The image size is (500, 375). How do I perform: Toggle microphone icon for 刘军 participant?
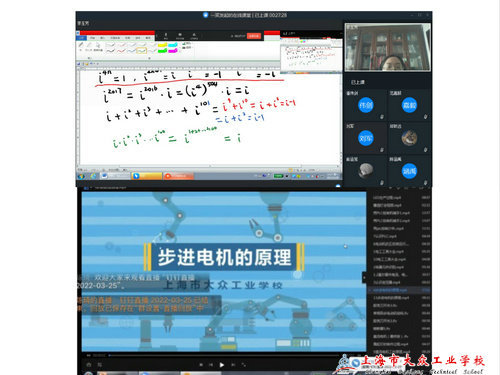point(382,150)
